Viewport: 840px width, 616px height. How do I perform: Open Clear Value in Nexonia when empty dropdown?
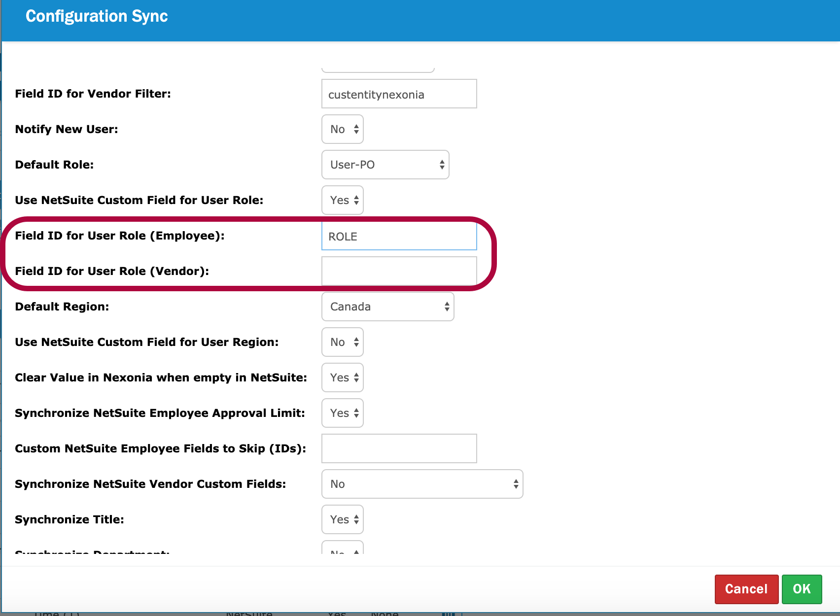click(343, 377)
